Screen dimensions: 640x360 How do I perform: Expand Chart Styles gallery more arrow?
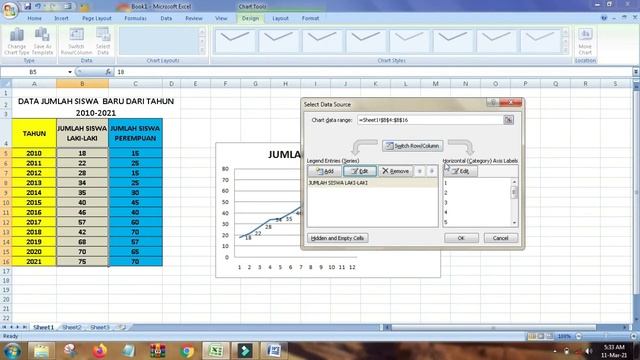[x=565, y=51]
